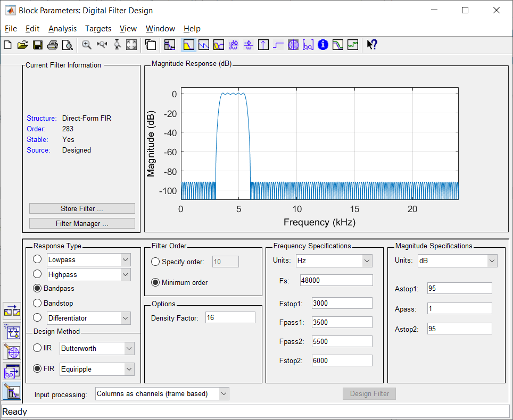Select the Bandstop response type
The image size is (513, 420).
pyautogui.click(x=37, y=303)
